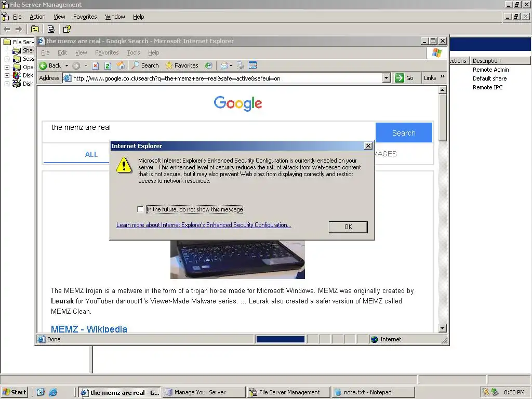Switch to note.txt - Notepad taskbar button
Viewport: 532px width, 399px height.
[x=373, y=392]
